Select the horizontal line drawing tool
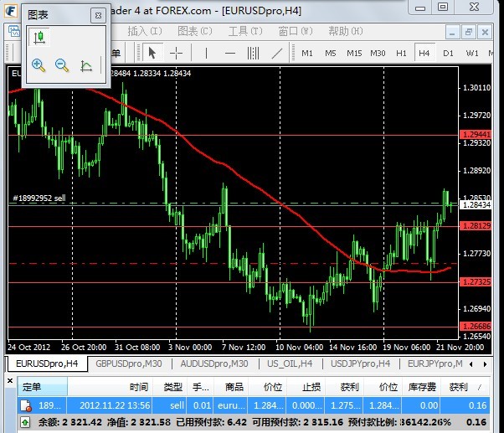 (x=230, y=53)
